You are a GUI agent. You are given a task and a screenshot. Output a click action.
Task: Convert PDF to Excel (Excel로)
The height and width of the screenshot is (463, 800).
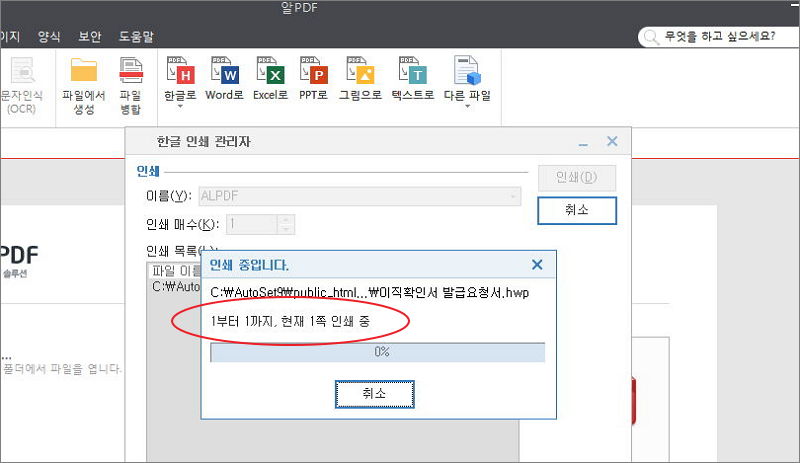[270, 79]
